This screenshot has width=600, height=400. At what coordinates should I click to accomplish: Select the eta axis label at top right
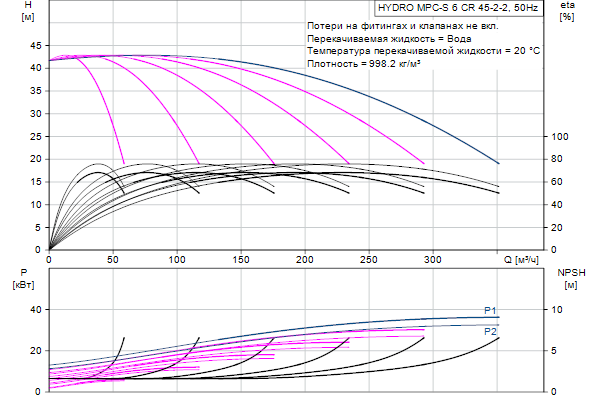pyautogui.click(x=567, y=12)
